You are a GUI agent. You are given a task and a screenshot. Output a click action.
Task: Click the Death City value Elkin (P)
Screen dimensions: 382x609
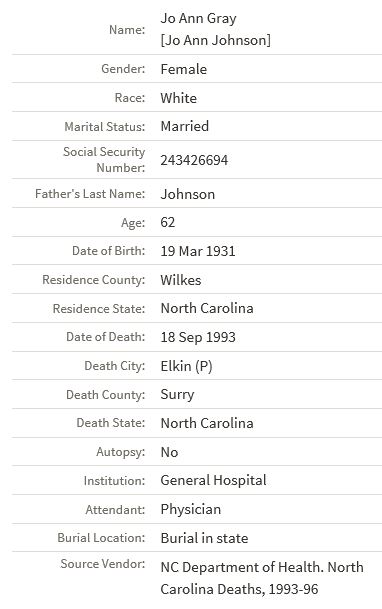tap(186, 366)
